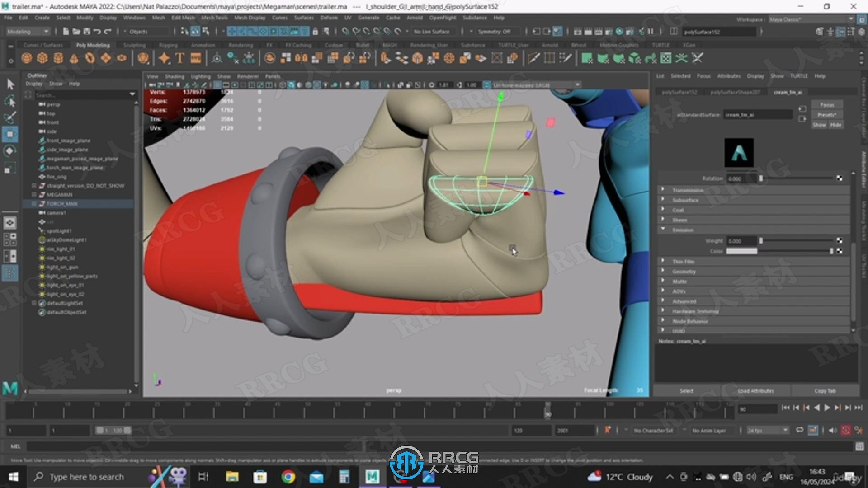The height and width of the screenshot is (488, 868).
Task: Activate the Rotate tool in toolbox
Action: click(10, 151)
